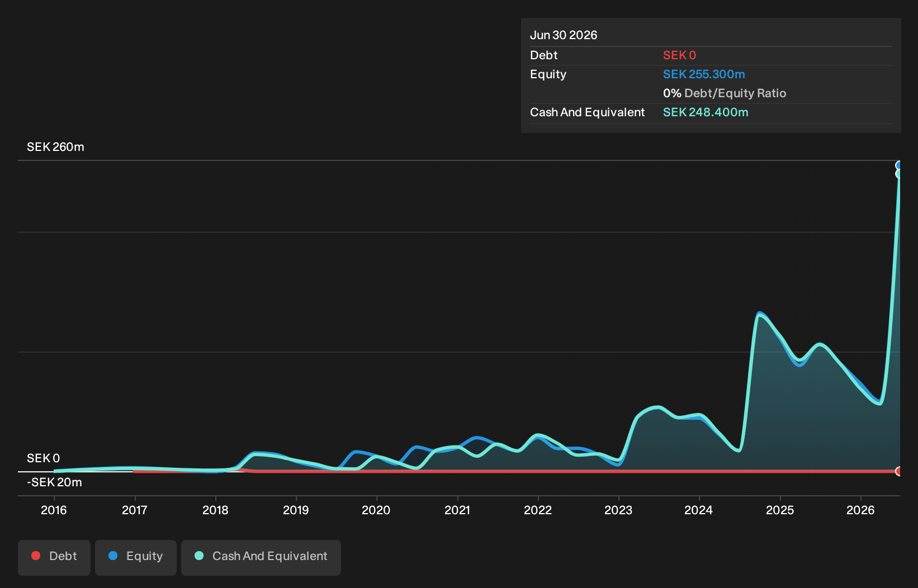Select the 2023 x-axis label
The height and width of the screenshot is (588, 918).
pyautogui.click(x=618, y=510)
